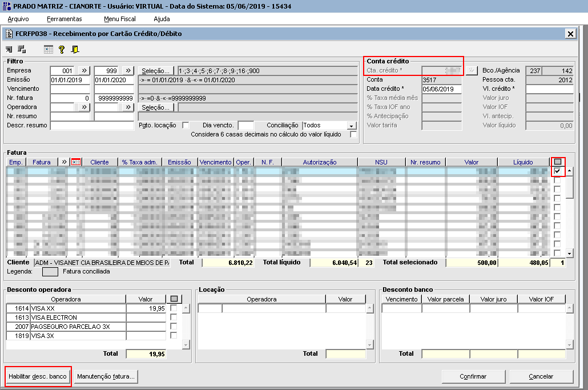588x390 pixels.
Task: Open the calendar icon in the toolbar
Action: tap(49, 49)
